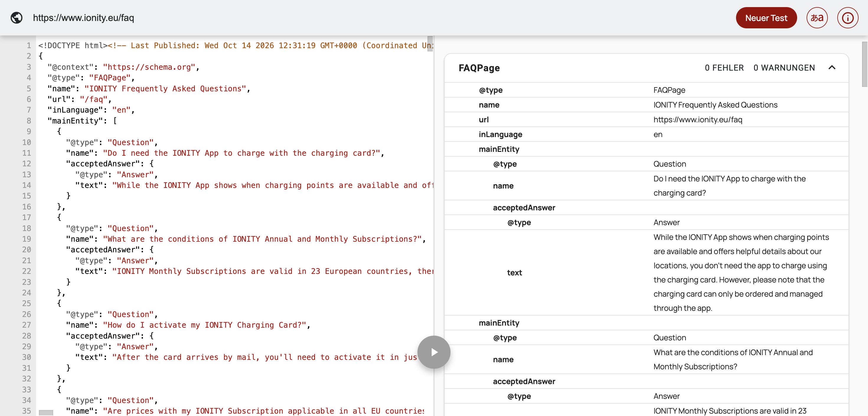This screenshot has width=868, height=416.
Task: Click the code editor vertical scrollbar thumb
Action: tap(430, 44)
